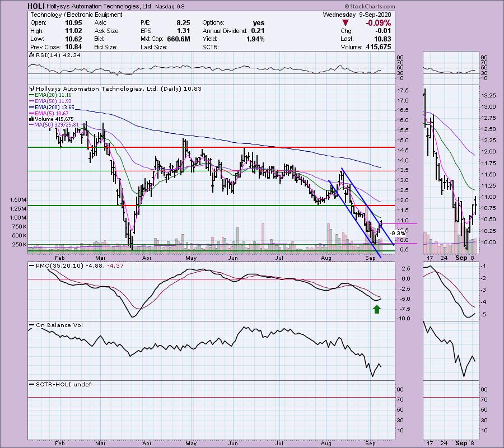The image size is (504, 448).
Task: Click the header Volume value '415,675'
Action: coord(379,47)
